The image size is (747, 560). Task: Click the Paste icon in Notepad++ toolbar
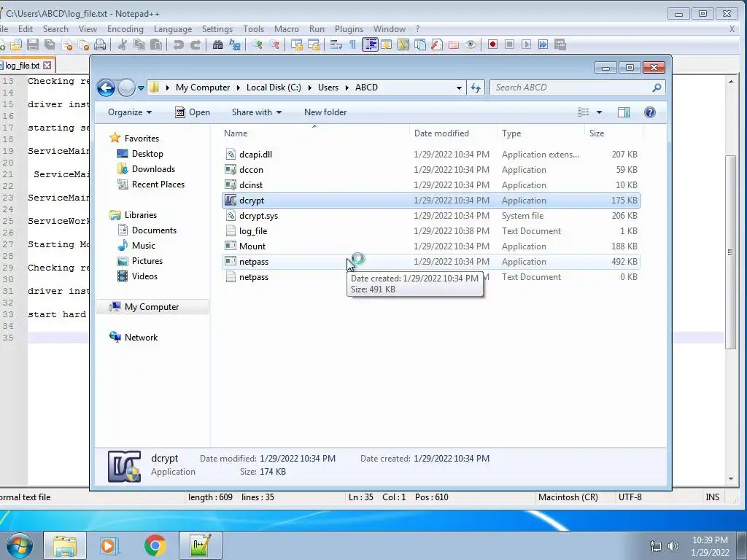coord(156,44)
